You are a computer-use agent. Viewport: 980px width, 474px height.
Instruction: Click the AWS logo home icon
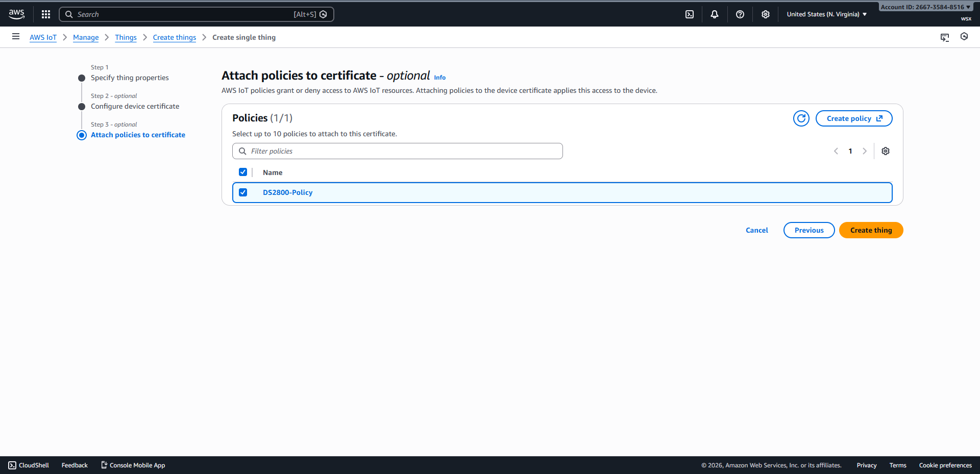(x=16, y=14)
